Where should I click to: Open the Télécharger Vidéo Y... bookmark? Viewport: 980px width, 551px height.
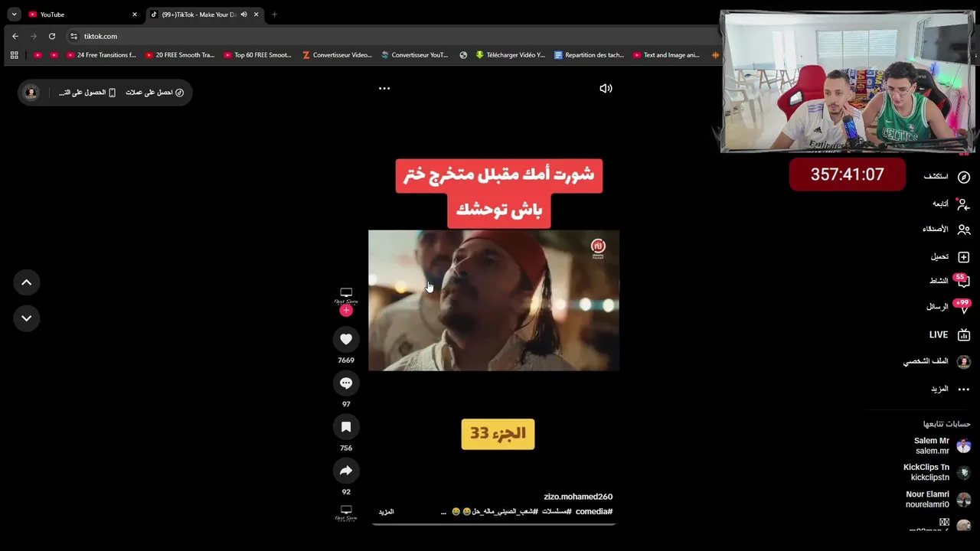point(510,55)
